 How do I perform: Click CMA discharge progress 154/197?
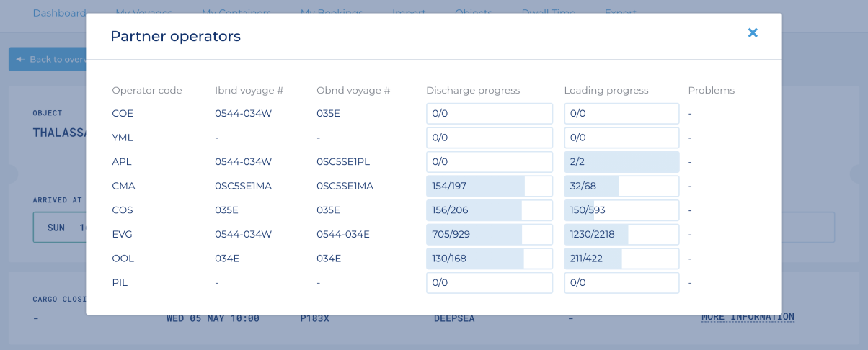[490, 186]
